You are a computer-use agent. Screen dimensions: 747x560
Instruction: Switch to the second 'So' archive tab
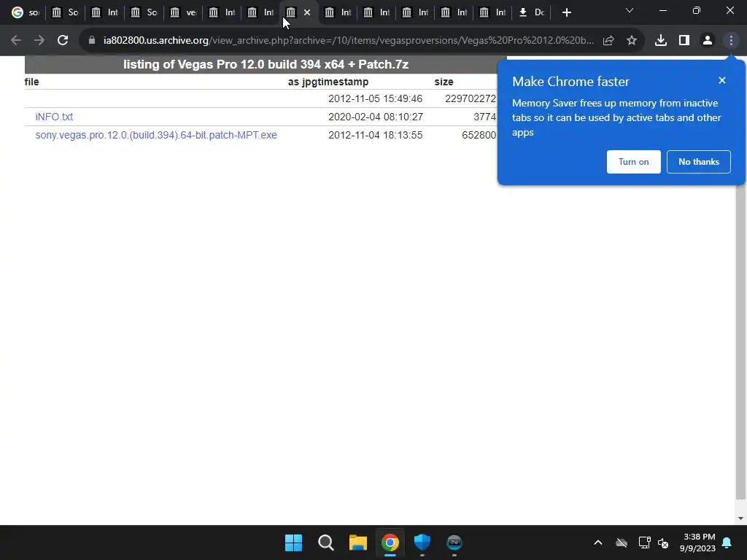coord(144,12)
